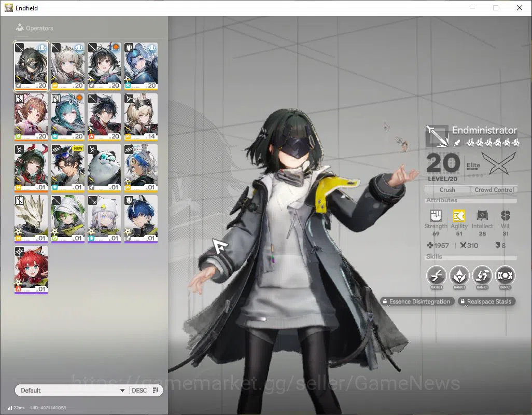The height and width of the screenshot is (415, 532).
Task: Click the Operators header icon
Action: (20, 27)
